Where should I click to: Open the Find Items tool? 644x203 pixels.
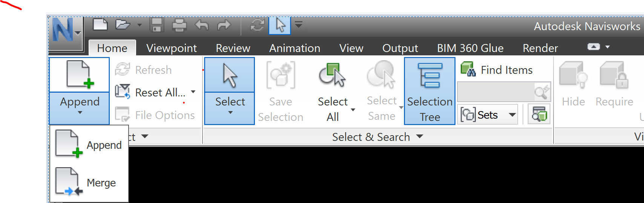497,70
